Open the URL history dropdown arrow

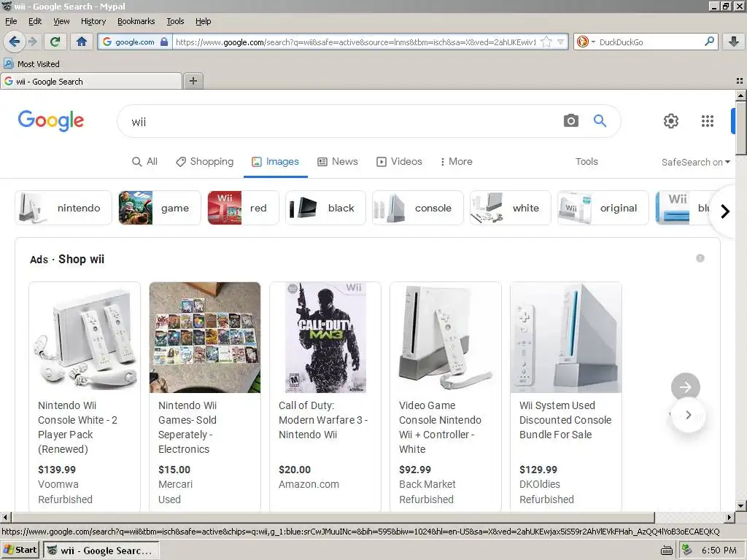(x=561, y=42)
